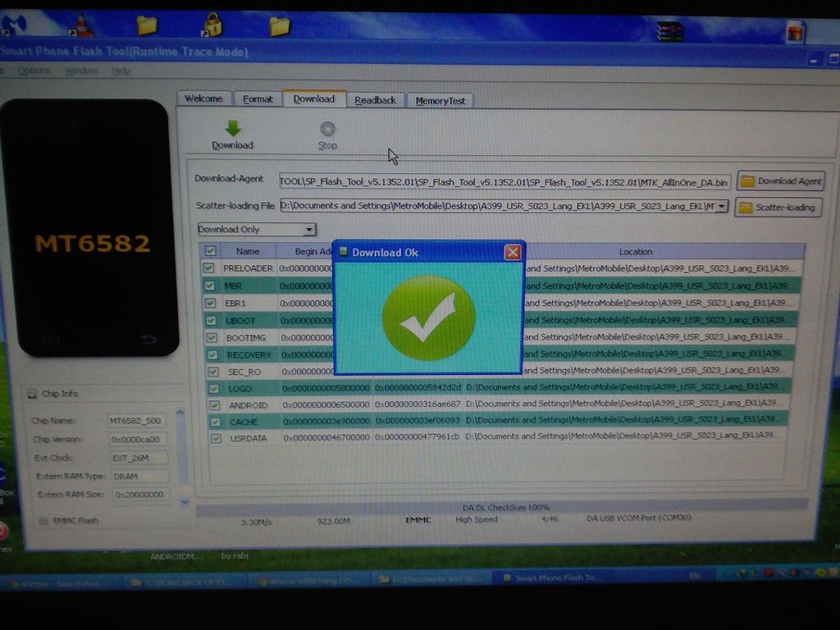
Task: Switch to the Readback tab
Action: coord(375,100)
